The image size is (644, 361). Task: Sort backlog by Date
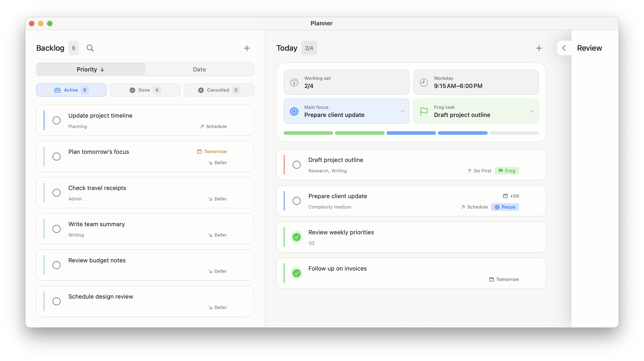(199, 69)
